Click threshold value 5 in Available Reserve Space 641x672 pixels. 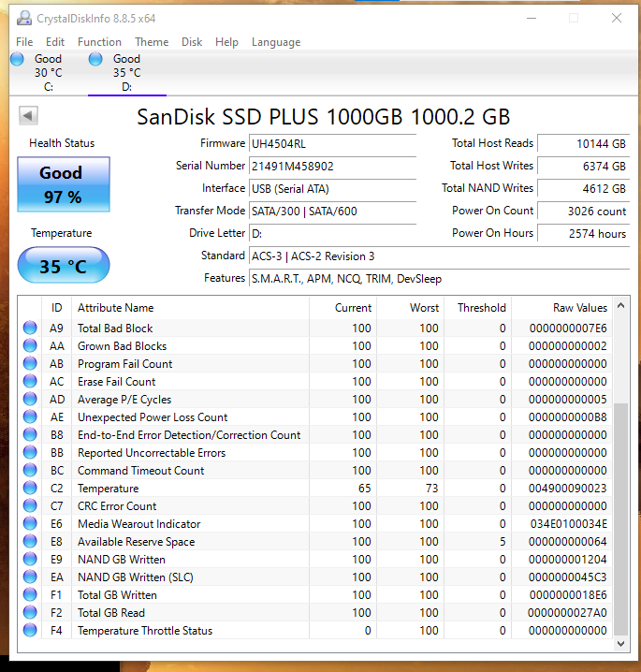point(503,541)
